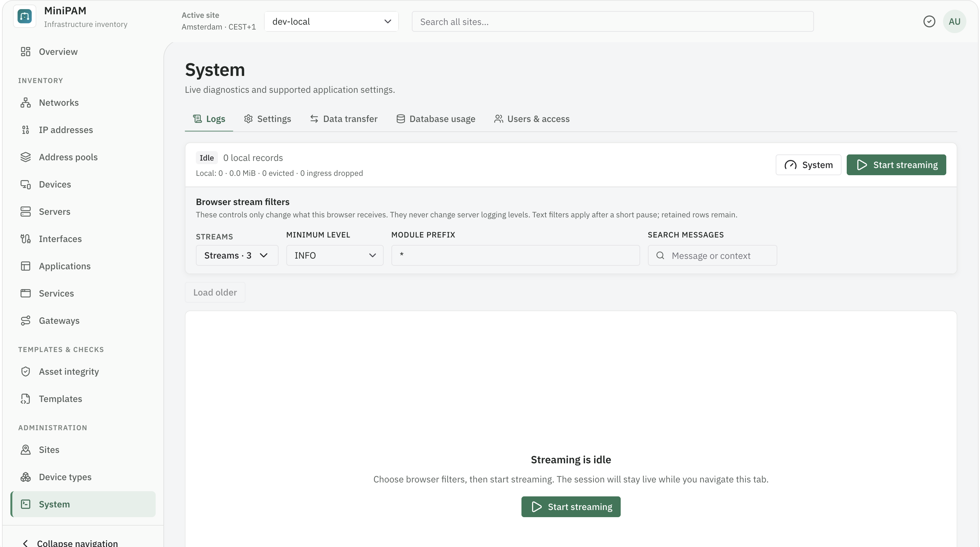Click the status checkmark icon in header
The height and width of the screenshot is (547, 980).
coord(929,22)
